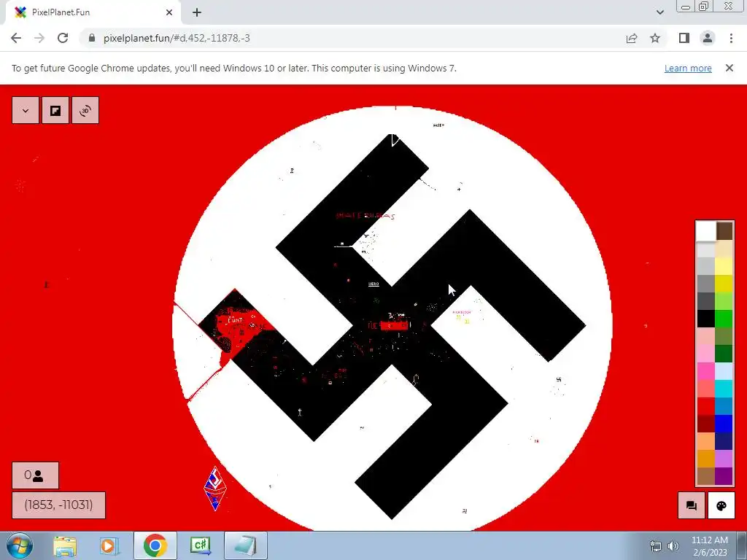Image resolution: width=747 pixels, height=560 pixels.
Task: Select the cyan swatch
Action: click(x=724, y=389)
